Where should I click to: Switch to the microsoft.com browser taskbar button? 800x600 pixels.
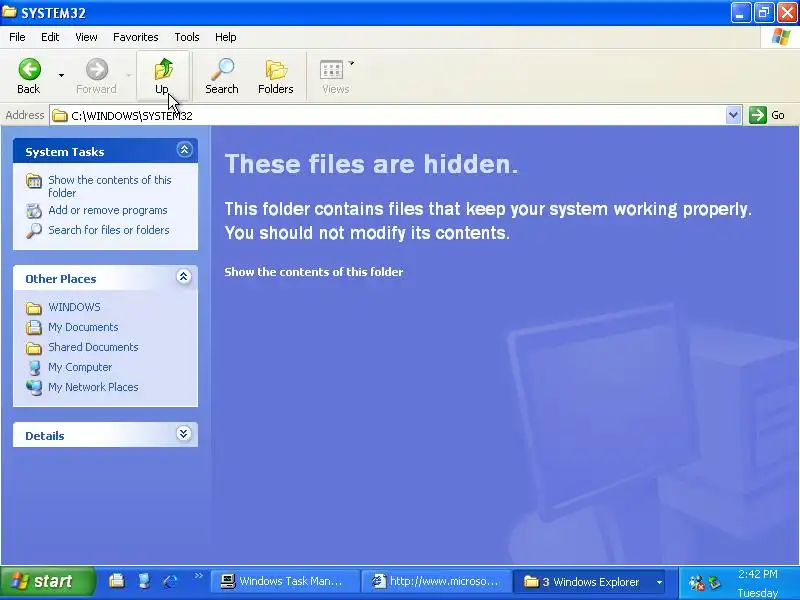coord(436,582)
